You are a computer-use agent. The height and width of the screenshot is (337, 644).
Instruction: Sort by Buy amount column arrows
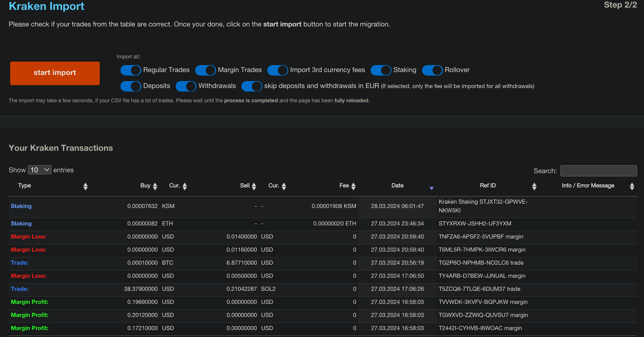pyautogui.click(x=155, y=186)
